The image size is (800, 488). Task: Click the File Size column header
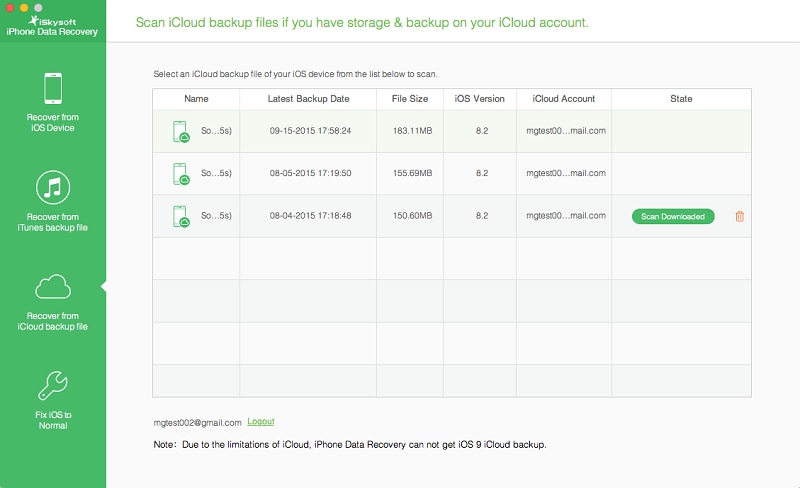(410, 99)
